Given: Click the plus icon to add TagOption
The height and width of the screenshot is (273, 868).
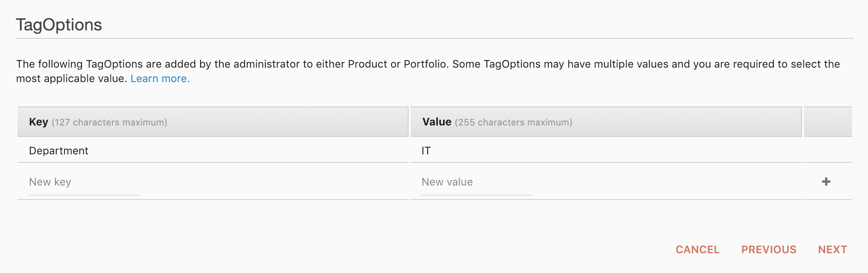Looking at the screenshot, I should (826, 182).
